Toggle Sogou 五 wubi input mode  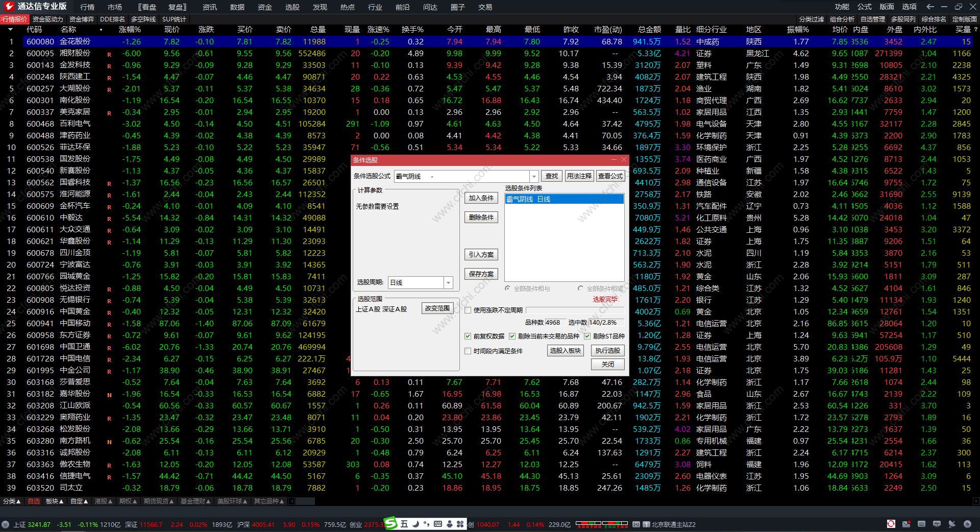[x=404, y=524]
